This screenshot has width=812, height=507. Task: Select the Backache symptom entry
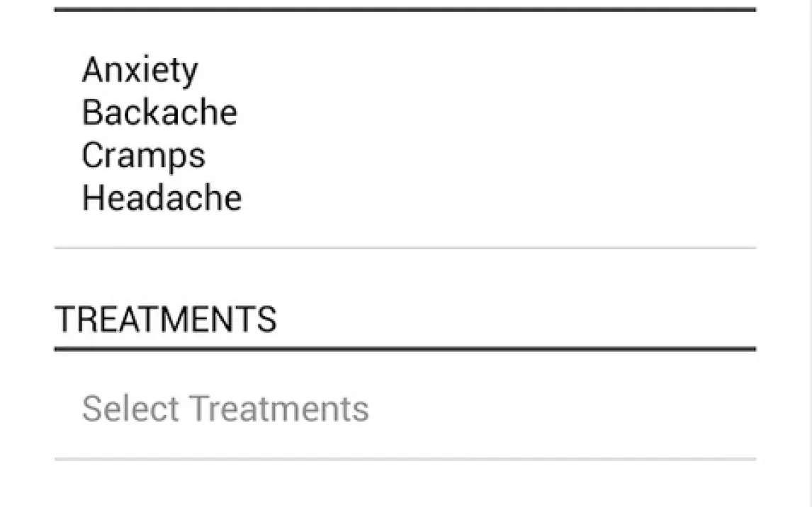point(159,113)
